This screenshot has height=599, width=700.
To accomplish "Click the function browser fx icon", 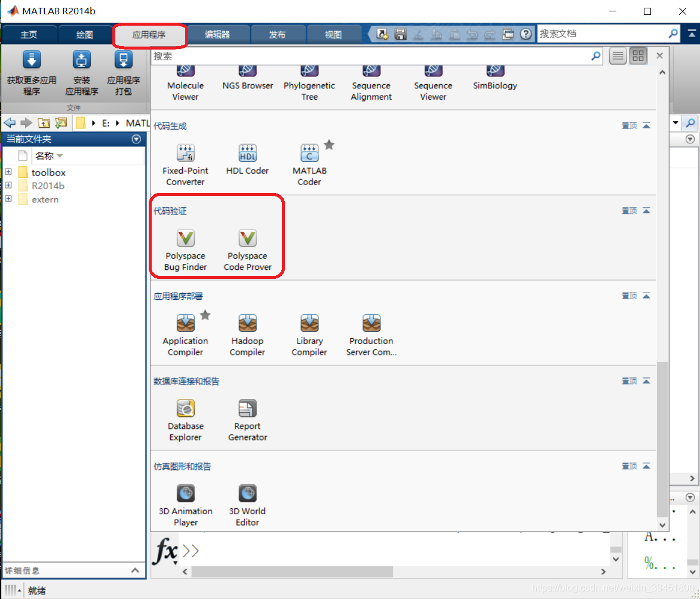I will coord(165,551).
